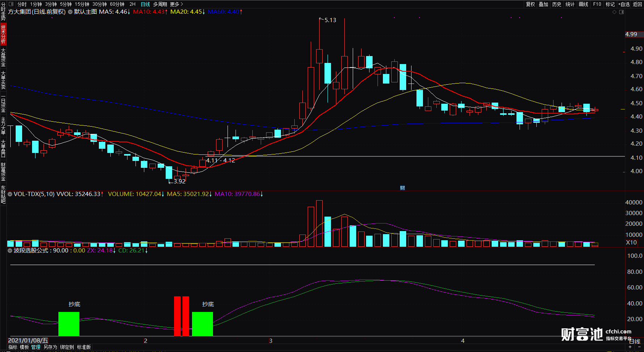This screenshot has height=352, width=644.
Task: Toggle the left panel icon before 分时
Action: pos(11,4)
